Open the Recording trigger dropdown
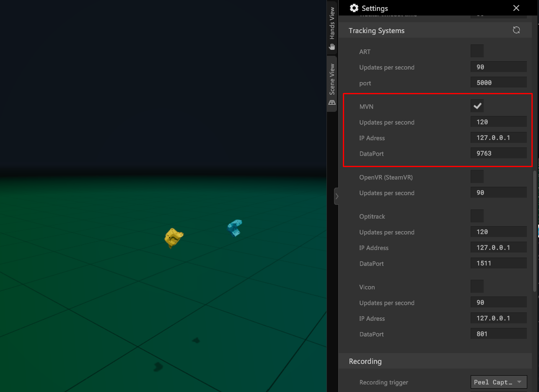This screenshot has height=392, width=539. point(499,382)
